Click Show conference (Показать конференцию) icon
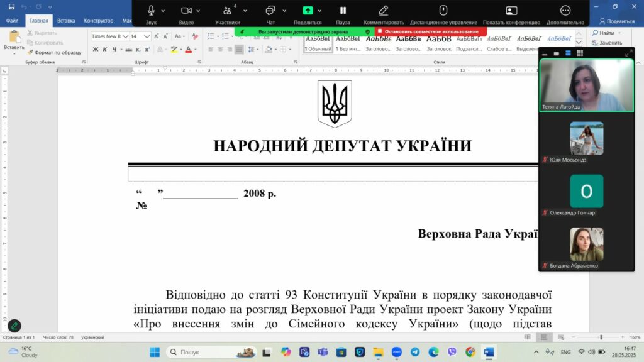Image resolution: width=644 pixels, height=362 pixels. (x=511, y=11)
